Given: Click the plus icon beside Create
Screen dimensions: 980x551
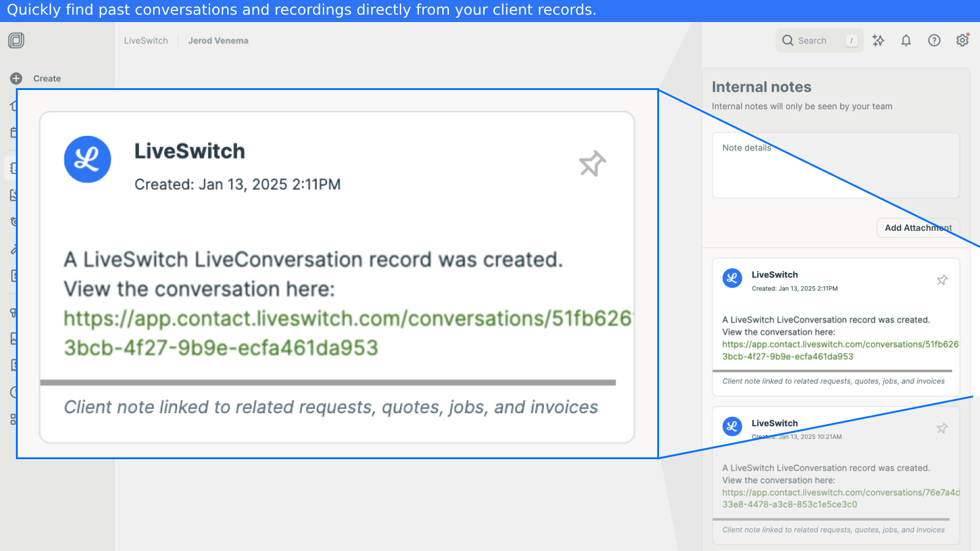Looking at the screenshot, I should 17,78.
